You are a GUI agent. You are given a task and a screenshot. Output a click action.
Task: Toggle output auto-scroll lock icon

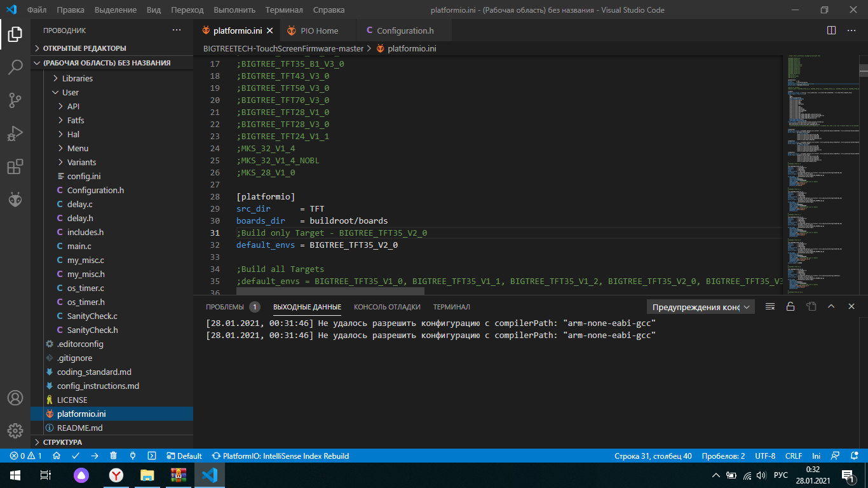pyautogui.click(x=790, y=306)
